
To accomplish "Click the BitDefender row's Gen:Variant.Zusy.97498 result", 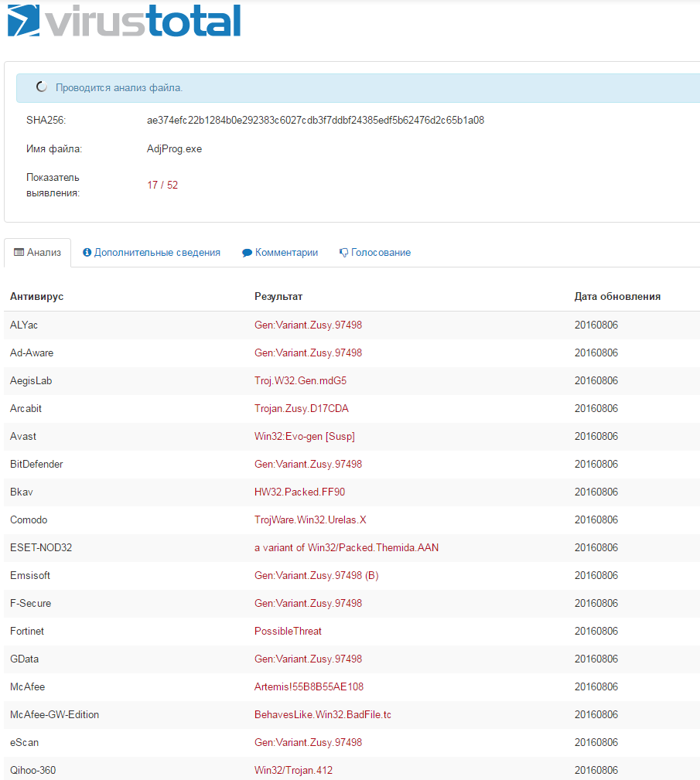I will (308, 465).
